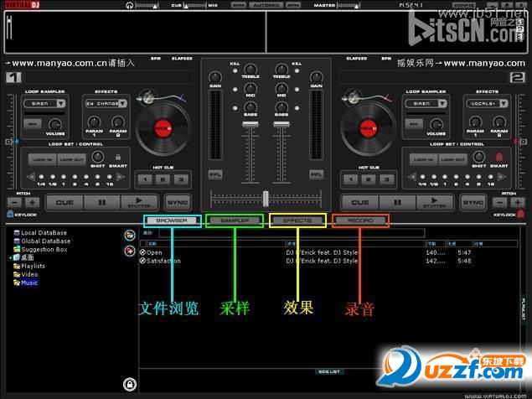Toggle right channel treble KILL
This screenshot has height=399, width=532.
point(297,71)
